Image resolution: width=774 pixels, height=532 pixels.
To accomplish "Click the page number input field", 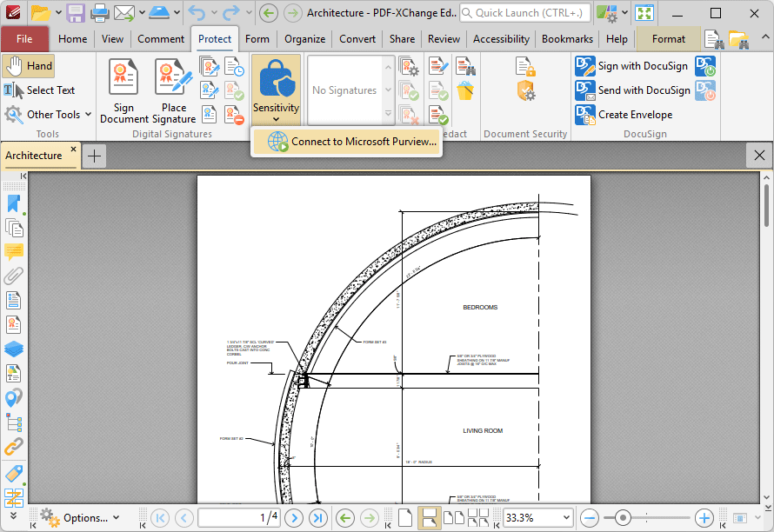I will pos(239,518).
